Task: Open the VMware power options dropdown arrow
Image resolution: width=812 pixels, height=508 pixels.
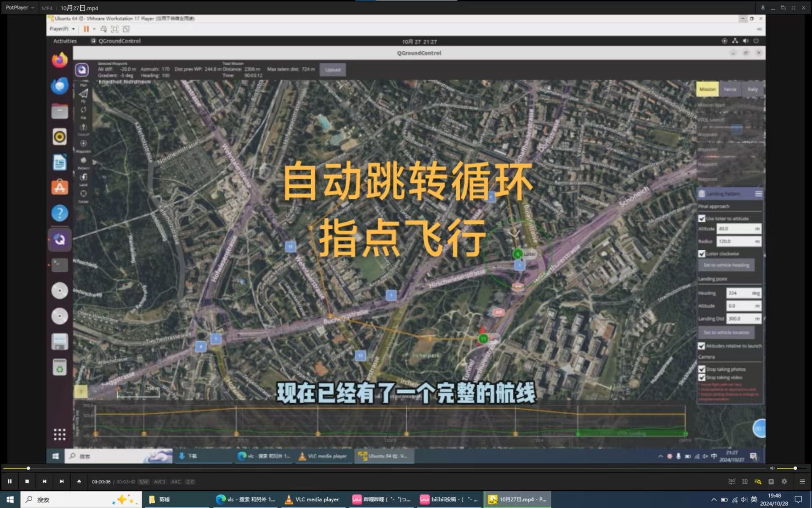Action: pyautogui.click(x=94, y=29)
